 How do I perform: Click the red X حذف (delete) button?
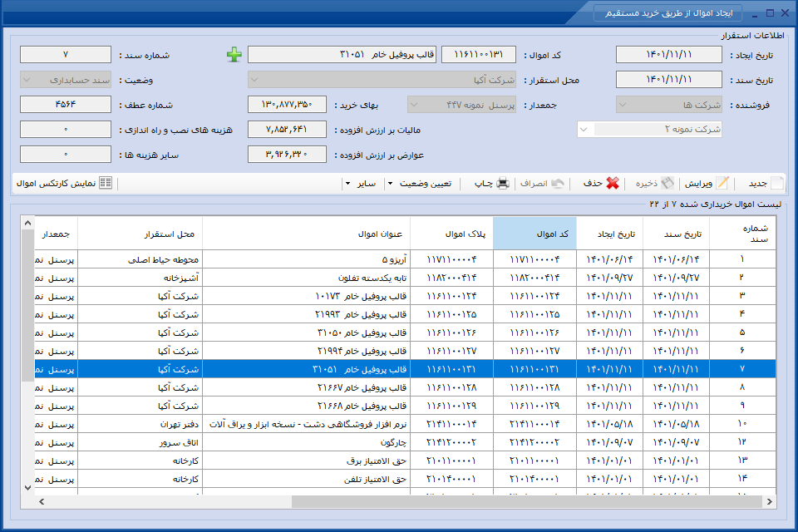(601, 183)
